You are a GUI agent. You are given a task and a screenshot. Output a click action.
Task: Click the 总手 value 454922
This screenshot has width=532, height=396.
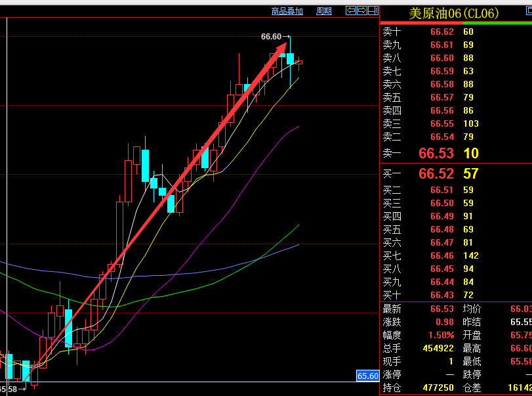pos(438,349)
